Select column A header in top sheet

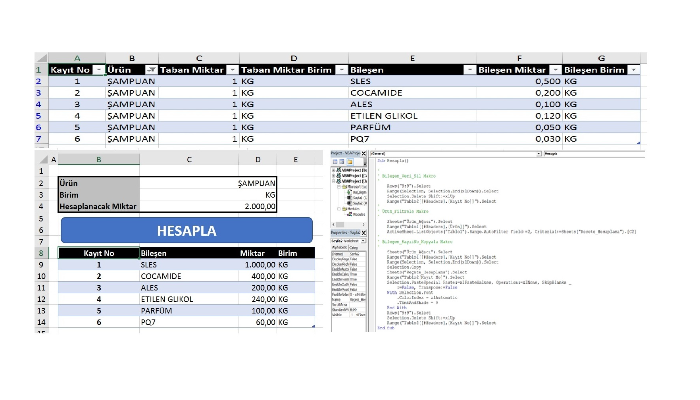click(x=77, y=58)
